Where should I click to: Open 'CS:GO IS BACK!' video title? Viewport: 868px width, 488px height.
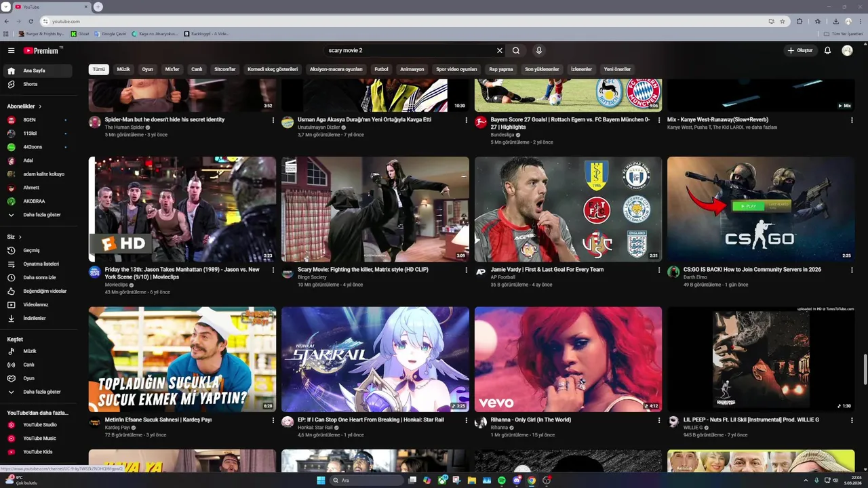click(752, 270)
